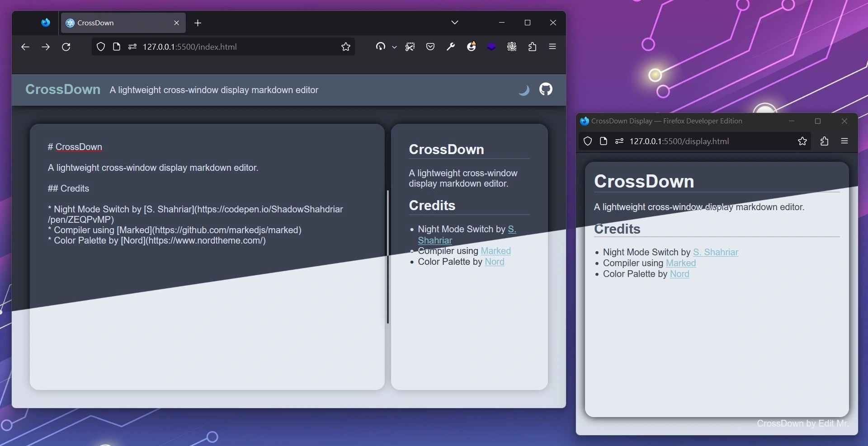Click the page info document icon in Display window

point(604,141)
